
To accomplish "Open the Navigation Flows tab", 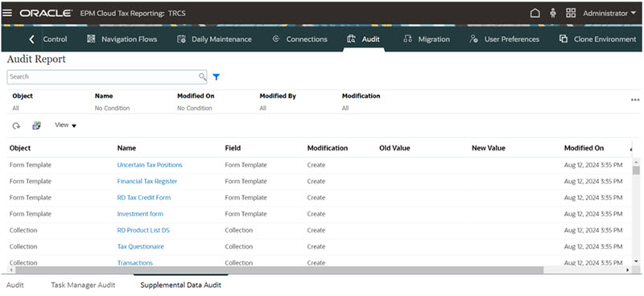I will [130, 39].
